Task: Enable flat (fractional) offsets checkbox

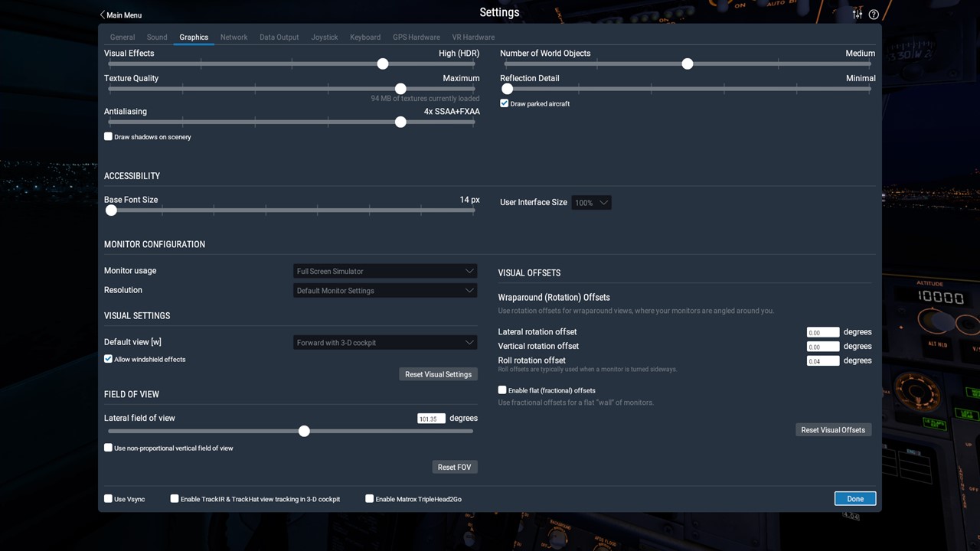Action: 502,390
